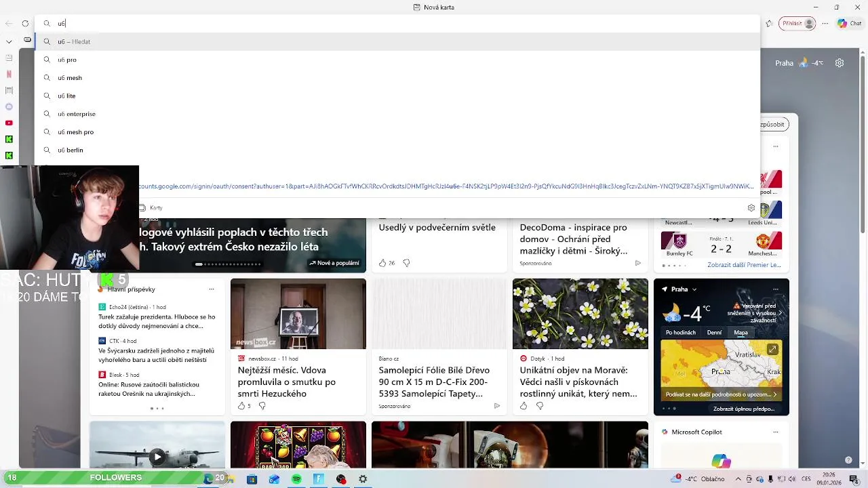Like the 'Unikátní objev na Moravě' article
868x488 pixels.
click(524, 406)
